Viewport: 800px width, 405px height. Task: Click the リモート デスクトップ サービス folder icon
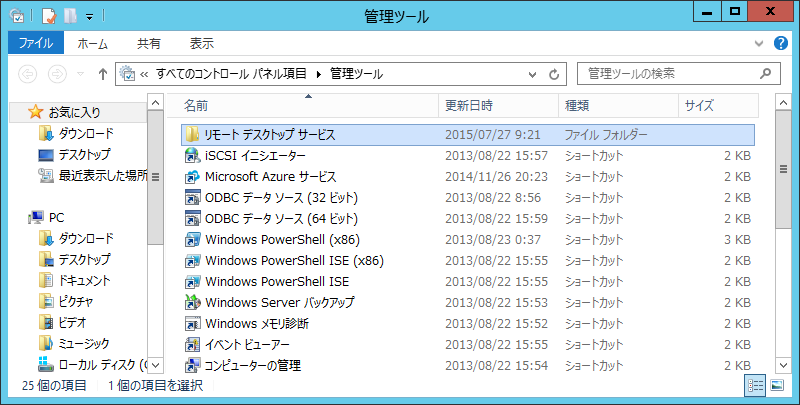coord(193,135)
